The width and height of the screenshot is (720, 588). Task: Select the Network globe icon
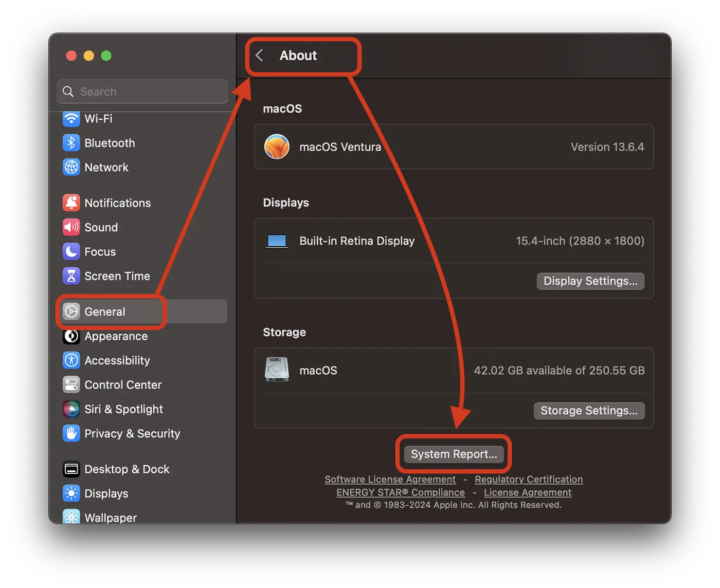(x=71, y=167)
